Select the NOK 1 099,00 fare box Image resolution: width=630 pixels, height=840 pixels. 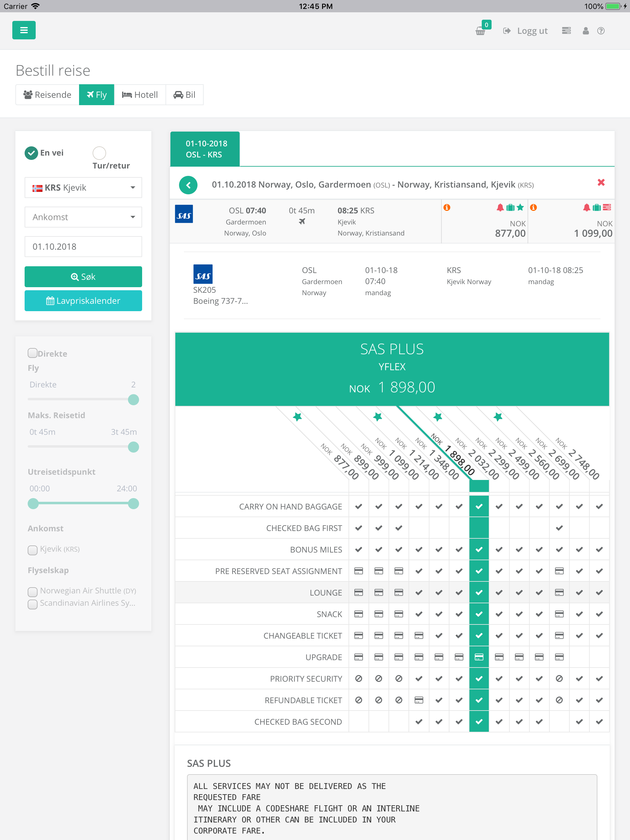(571, 222)
